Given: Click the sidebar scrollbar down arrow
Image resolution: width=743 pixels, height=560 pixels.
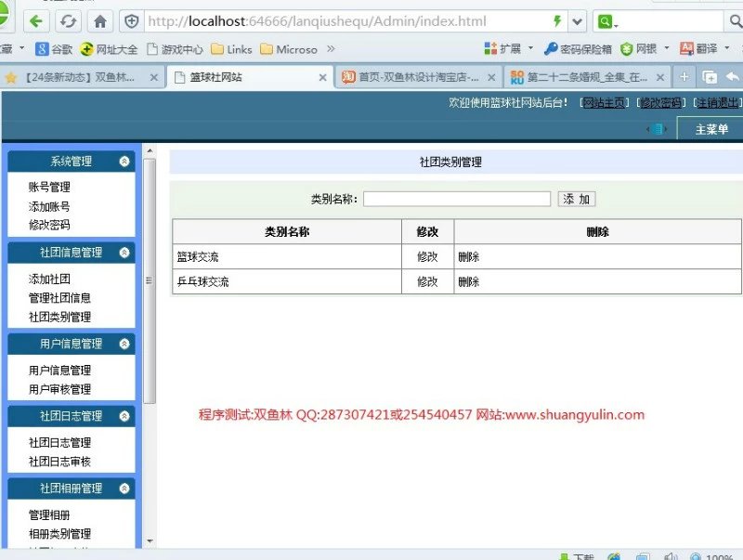Looking at the screenshot, I should [150, 540].
